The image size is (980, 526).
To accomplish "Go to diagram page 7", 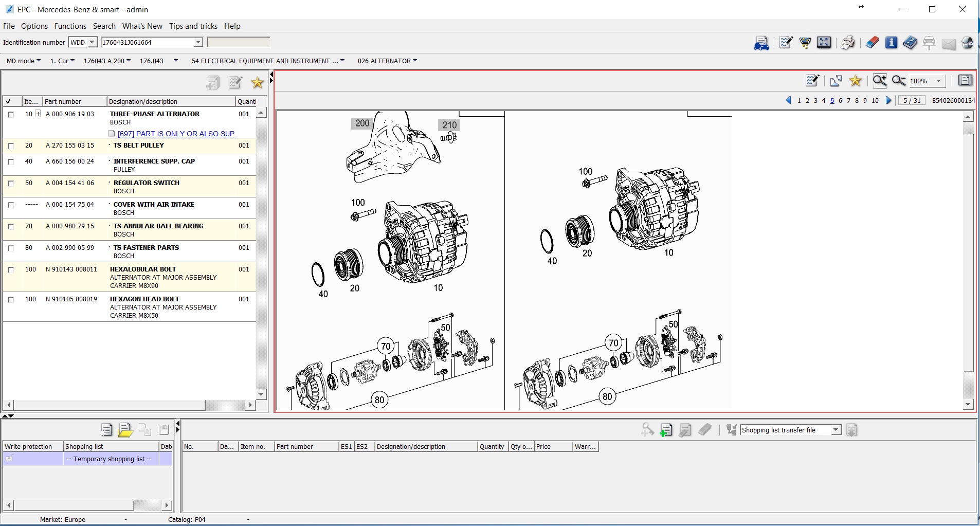I will 848,101.
